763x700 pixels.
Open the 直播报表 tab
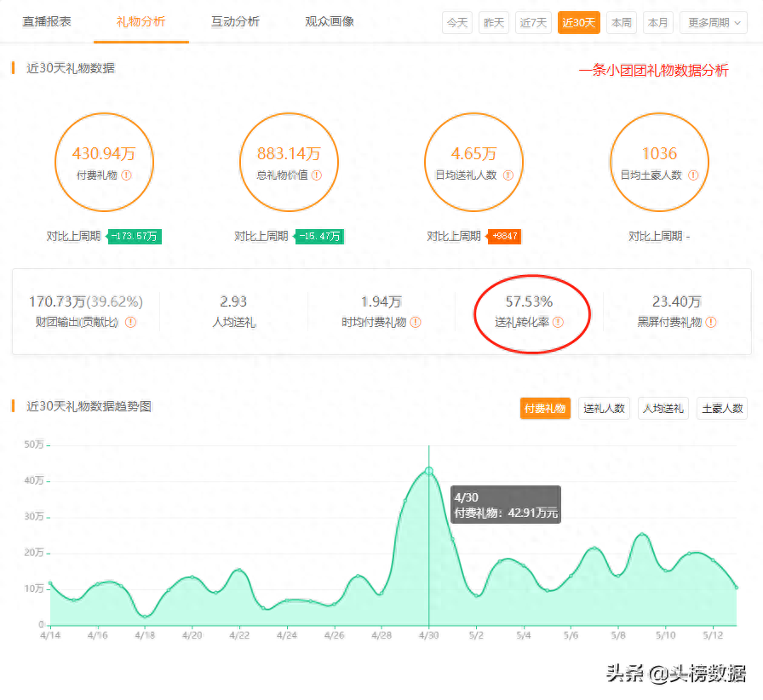[x=47, y=22]
